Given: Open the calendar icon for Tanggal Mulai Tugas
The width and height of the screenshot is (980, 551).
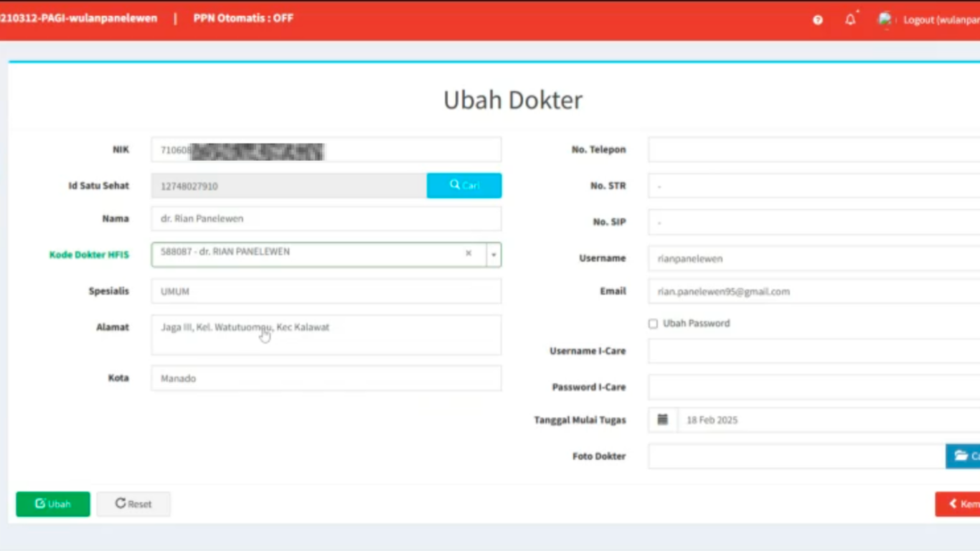Looking at the screenshot, I should tap(663, 420).
